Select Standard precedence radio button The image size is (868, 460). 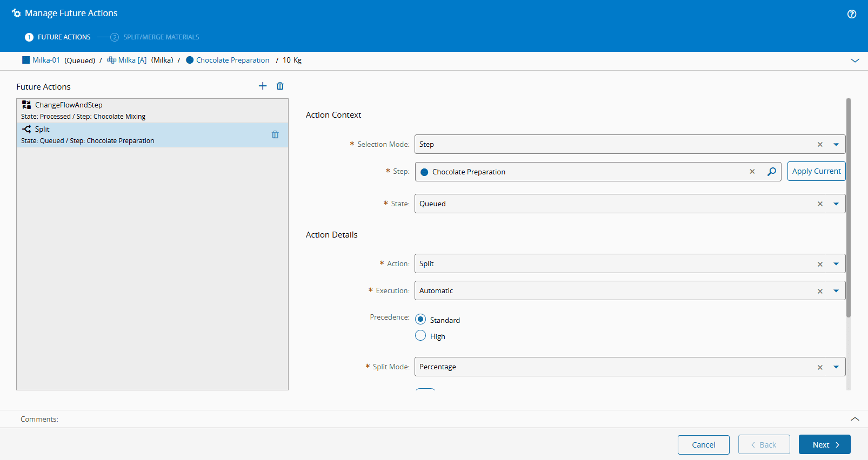[420, 320]
